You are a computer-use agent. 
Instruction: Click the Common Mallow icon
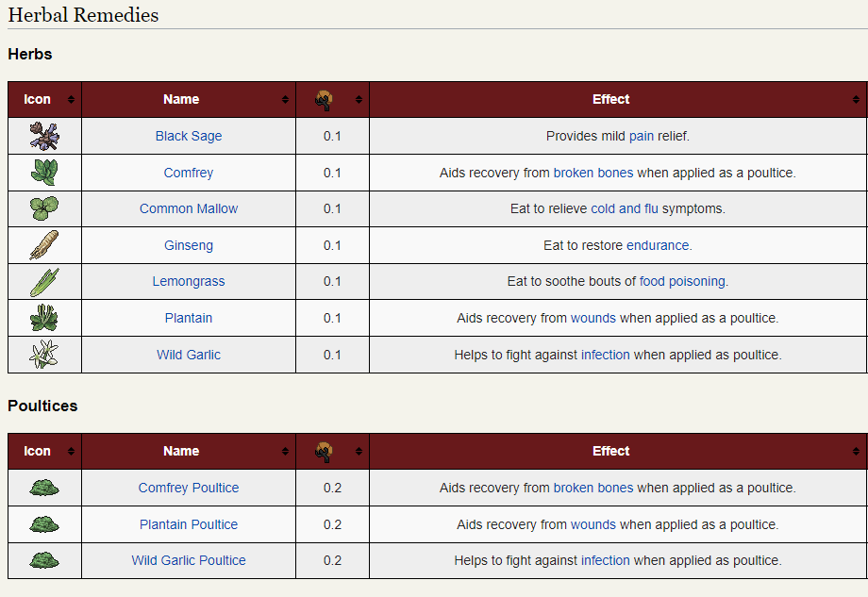click(44, 208)
